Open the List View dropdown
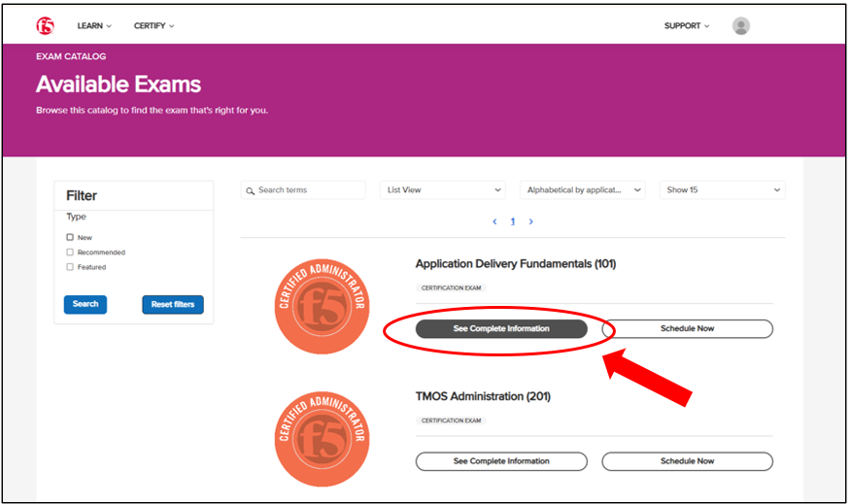Viewport: 851px width, 504px height. point(443,190)
